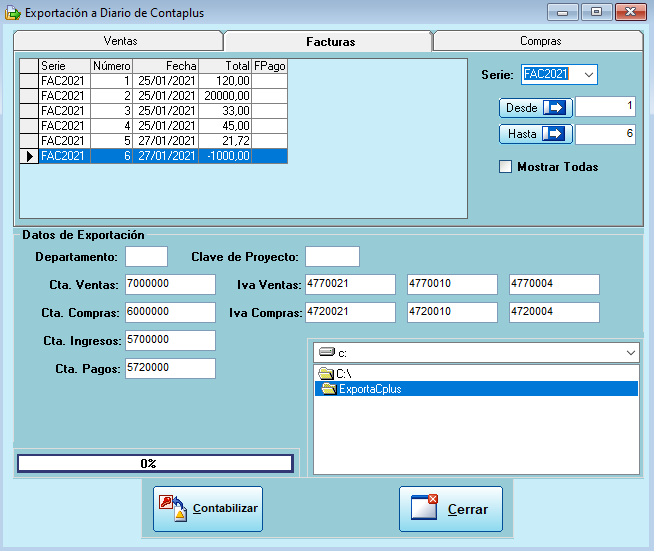Click the Desde button

click(x=536, y=108)
